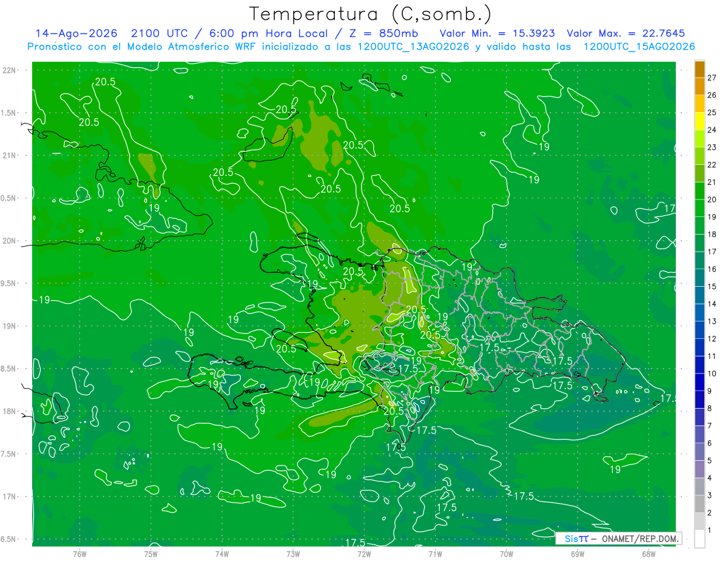Click color scale value "13"

pos(712,321)
